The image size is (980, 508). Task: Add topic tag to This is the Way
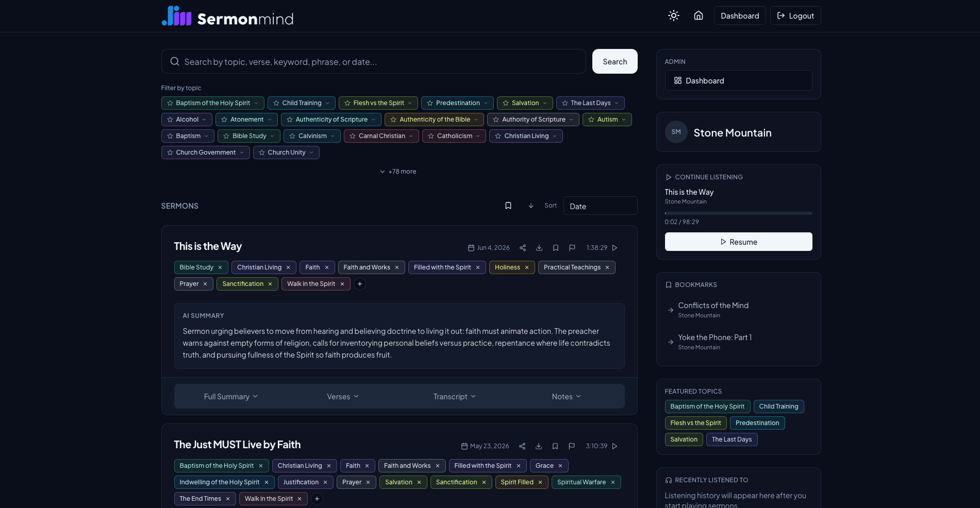(x=360, y=284)
